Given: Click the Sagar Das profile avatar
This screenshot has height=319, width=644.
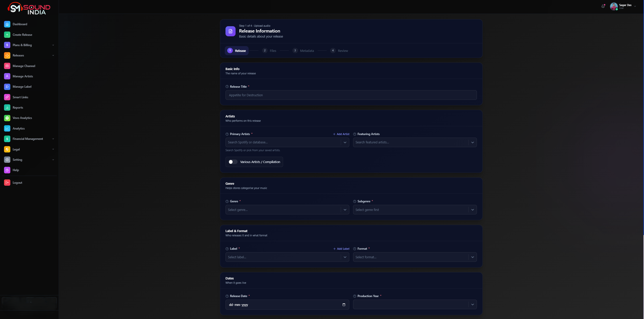Looking at the screenshot, I should [614, 6].
